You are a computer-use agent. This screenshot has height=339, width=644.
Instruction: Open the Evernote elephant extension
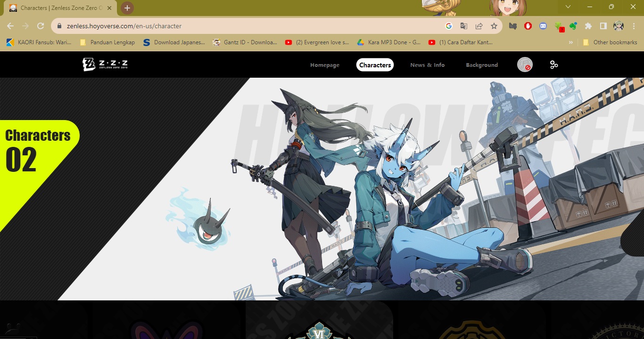pyautogui.click(x=573, y=26)
